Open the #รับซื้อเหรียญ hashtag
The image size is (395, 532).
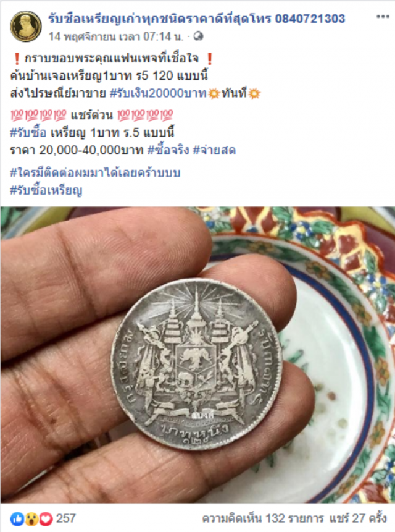[46, 190]
